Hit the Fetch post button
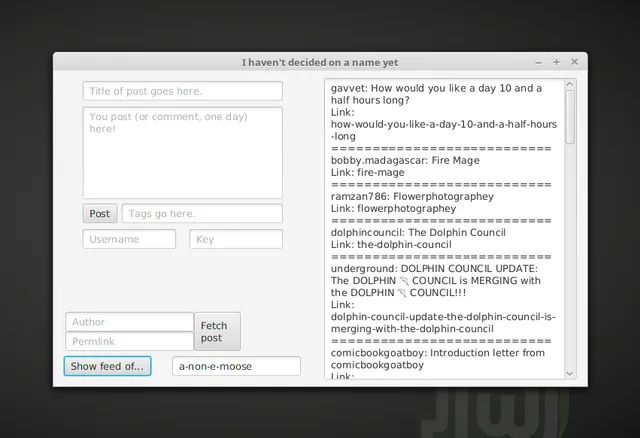 [217, 331]
